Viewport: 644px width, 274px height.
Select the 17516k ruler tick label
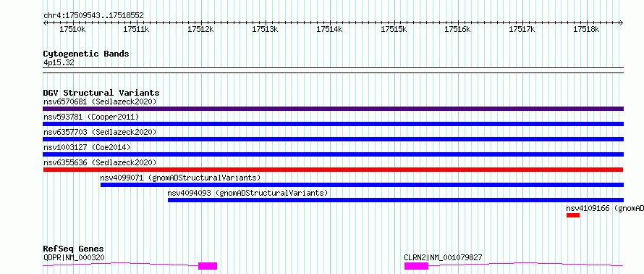click(x=458, y=29)
